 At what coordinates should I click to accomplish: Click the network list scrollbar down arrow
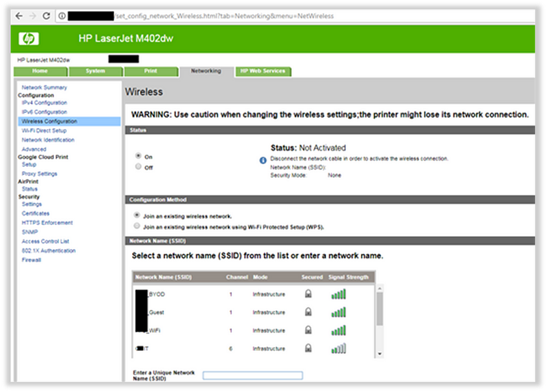pyautogui.click(x=380, y=354)
